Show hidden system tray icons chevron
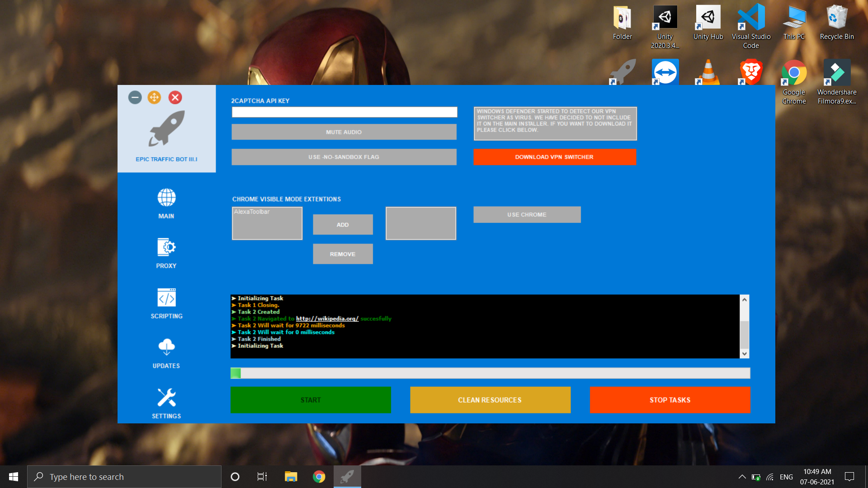 pyautogui.click(x=742, y=477)
